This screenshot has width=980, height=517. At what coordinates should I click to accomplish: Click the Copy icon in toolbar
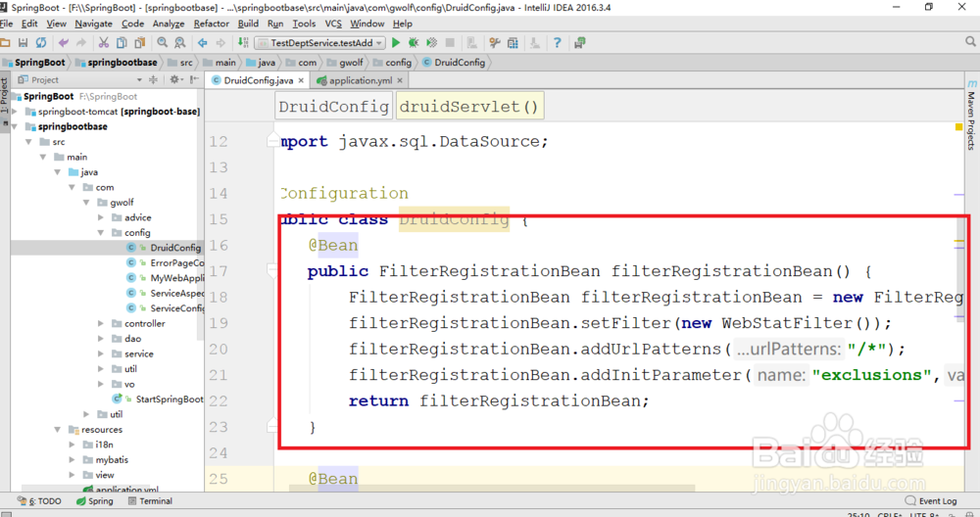122,42
